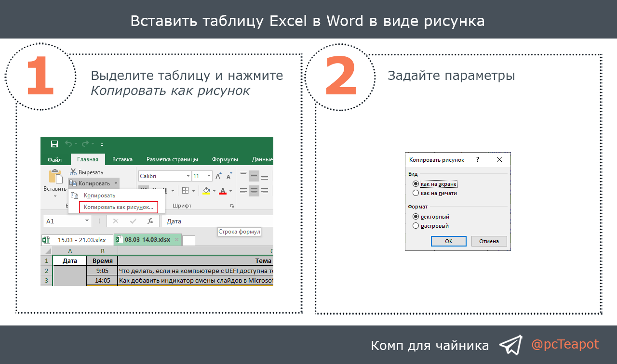Select the Align Left icon
Screen dimensions: 617x364
point(243,191)
